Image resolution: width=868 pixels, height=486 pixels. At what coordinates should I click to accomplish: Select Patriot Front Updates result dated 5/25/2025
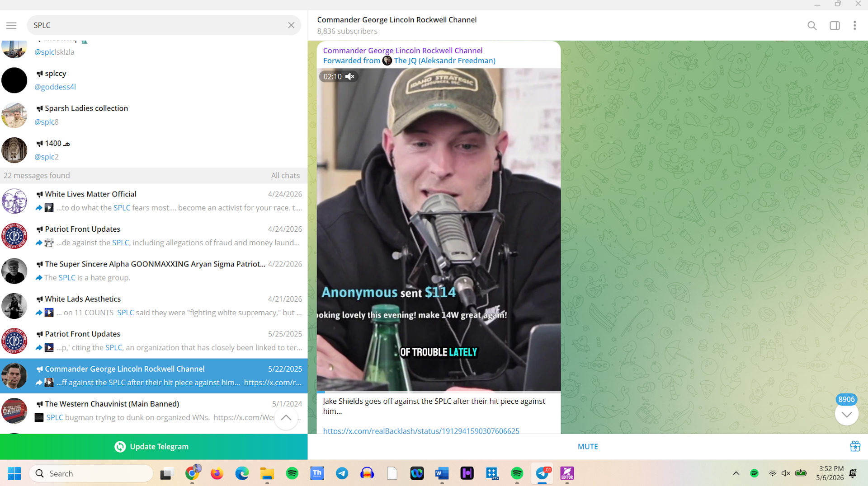click(x=154, y=341)
